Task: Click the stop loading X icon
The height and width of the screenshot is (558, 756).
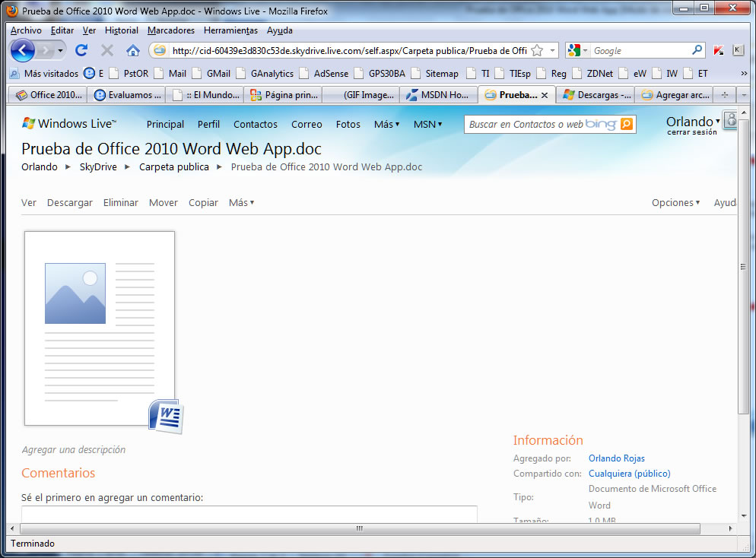Action: click(107, 50)
